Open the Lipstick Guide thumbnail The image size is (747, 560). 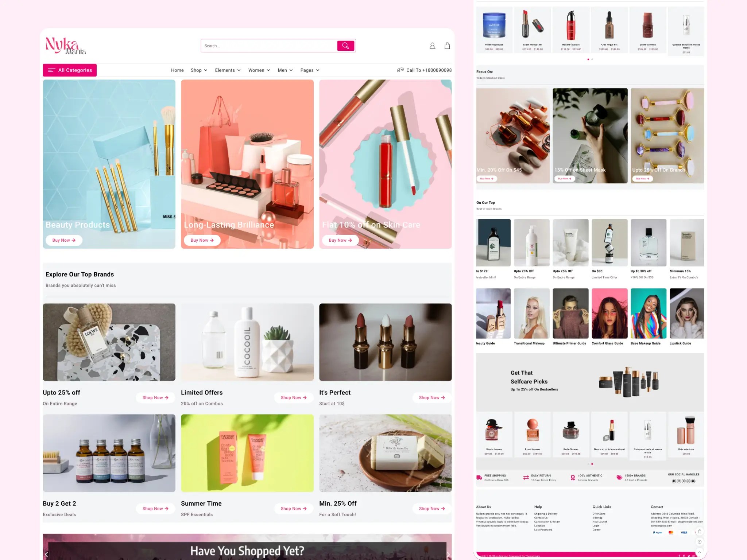tap(686, 314)
